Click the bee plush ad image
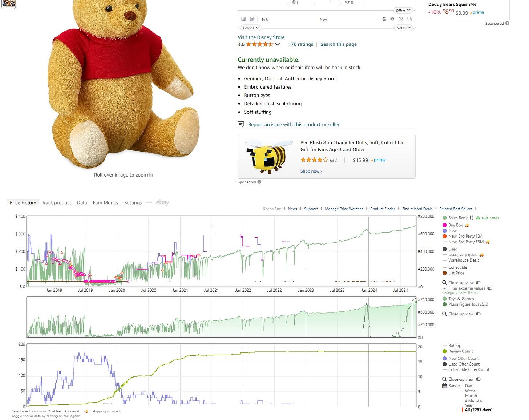Screen dimensions: 529x420 coord(269,156)
